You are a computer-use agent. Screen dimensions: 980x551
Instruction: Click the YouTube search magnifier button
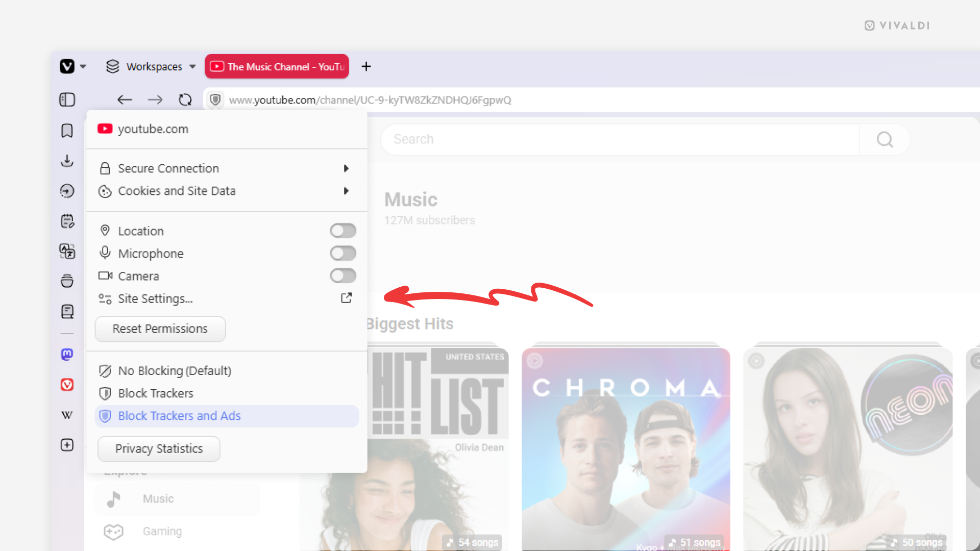click(885, 139)
